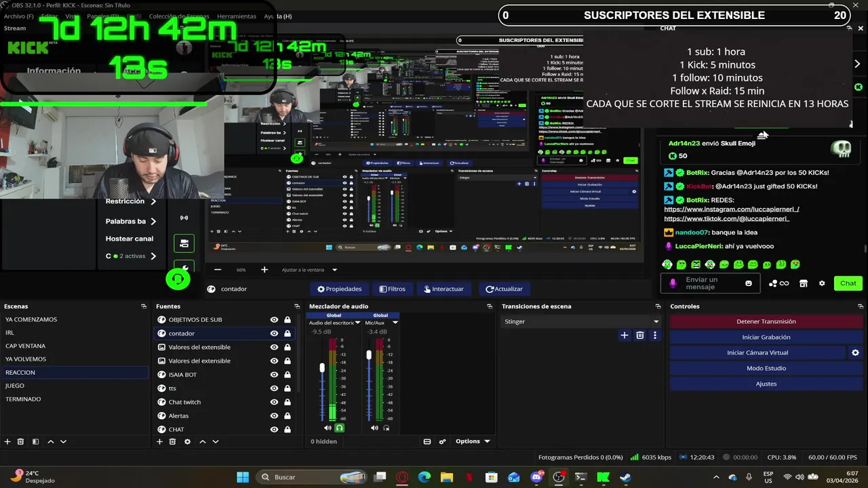868x488 pixels.
Task: Hide the contador source
Action: 274,333
